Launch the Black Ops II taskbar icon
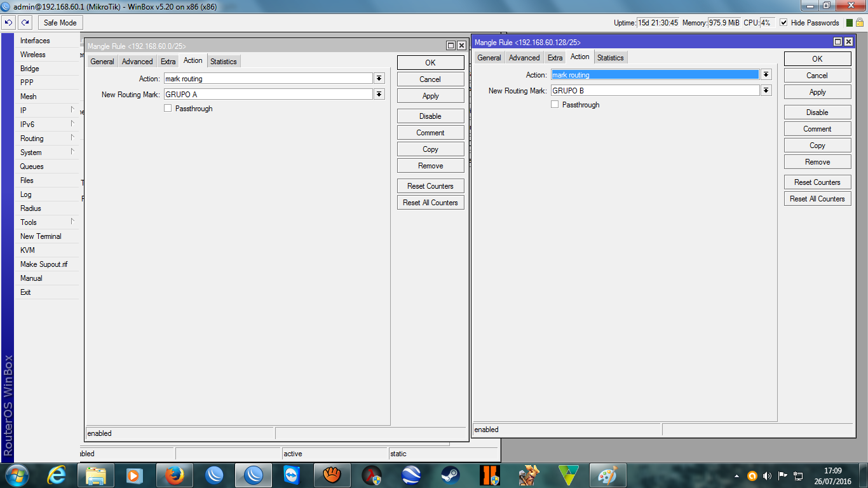Image resolution: width=868 pixels, height=488 pixels. (490, 475)
